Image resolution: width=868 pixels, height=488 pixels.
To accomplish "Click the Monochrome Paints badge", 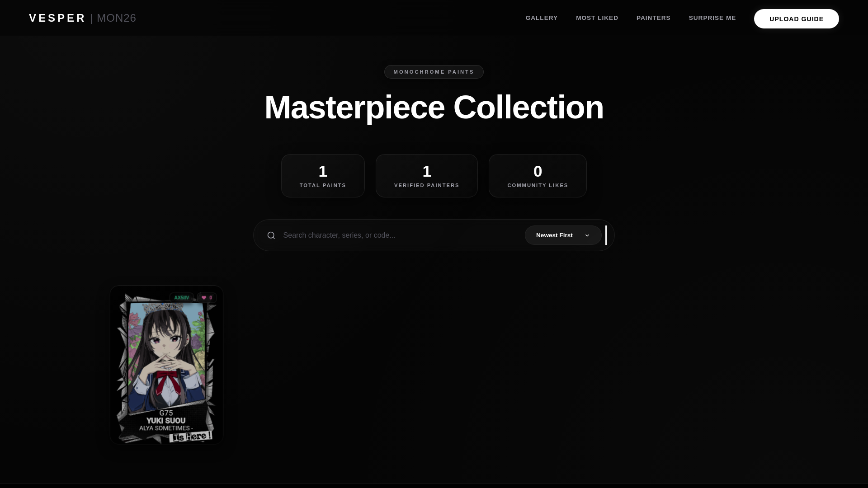I will 434,72.
